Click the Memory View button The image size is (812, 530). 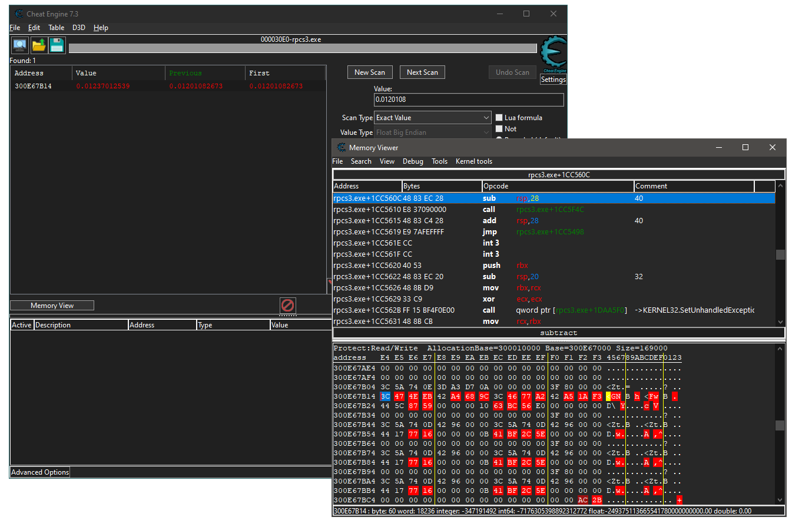(52, 306)
